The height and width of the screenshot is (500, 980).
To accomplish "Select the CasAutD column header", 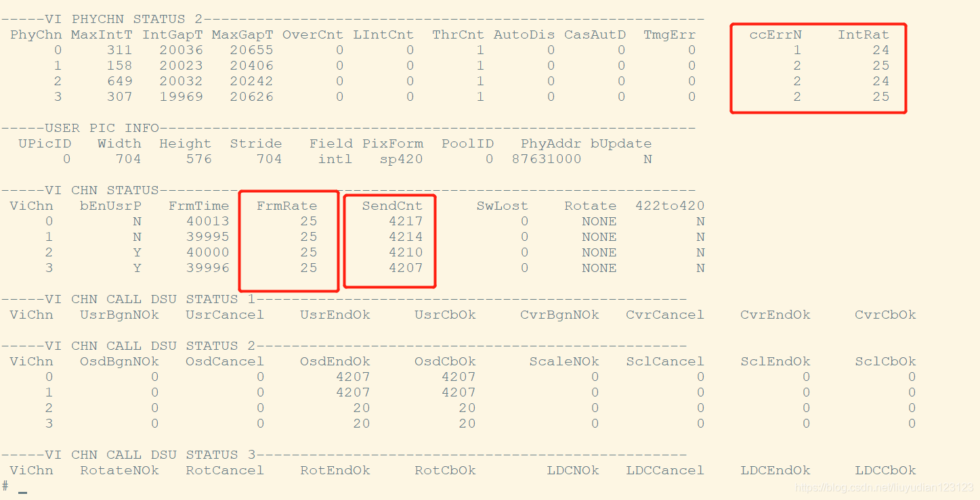I will (595, 35).
